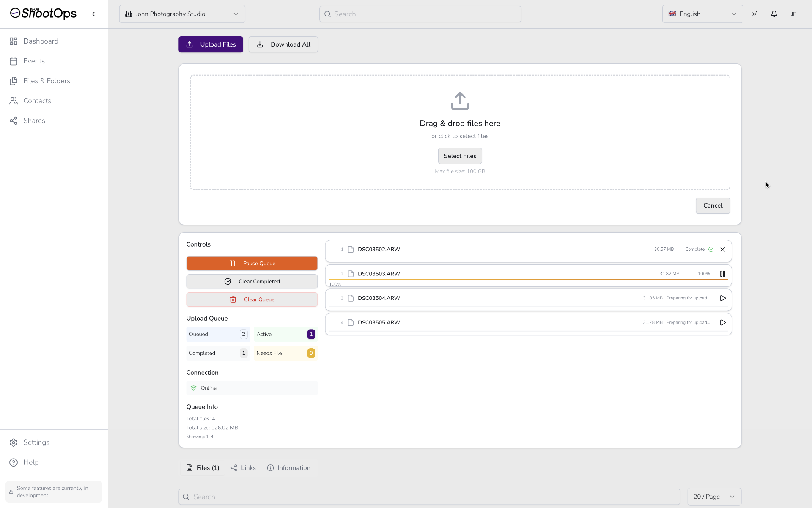Collapse the sidebar with the chevron arrow
This screenshot has width=812, height=508.
coord(93,14)
